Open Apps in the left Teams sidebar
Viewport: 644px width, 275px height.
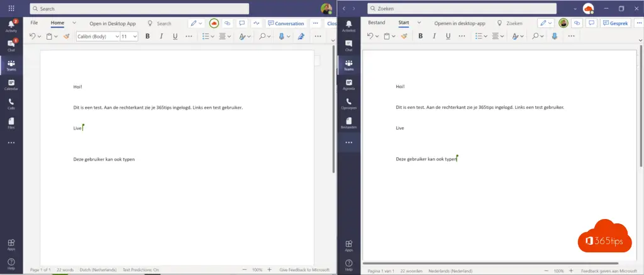(11, 245)
